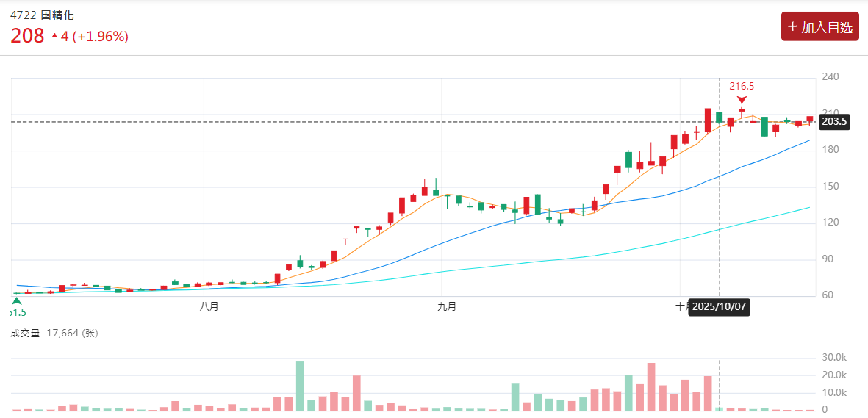
Task: Click the red triangle beside price change
Action: (54, 35)
